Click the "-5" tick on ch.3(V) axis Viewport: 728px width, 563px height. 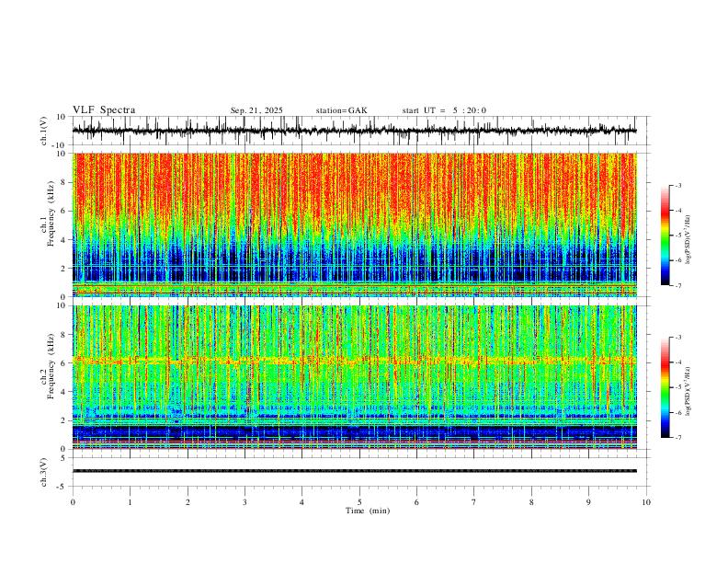[63, 487]
